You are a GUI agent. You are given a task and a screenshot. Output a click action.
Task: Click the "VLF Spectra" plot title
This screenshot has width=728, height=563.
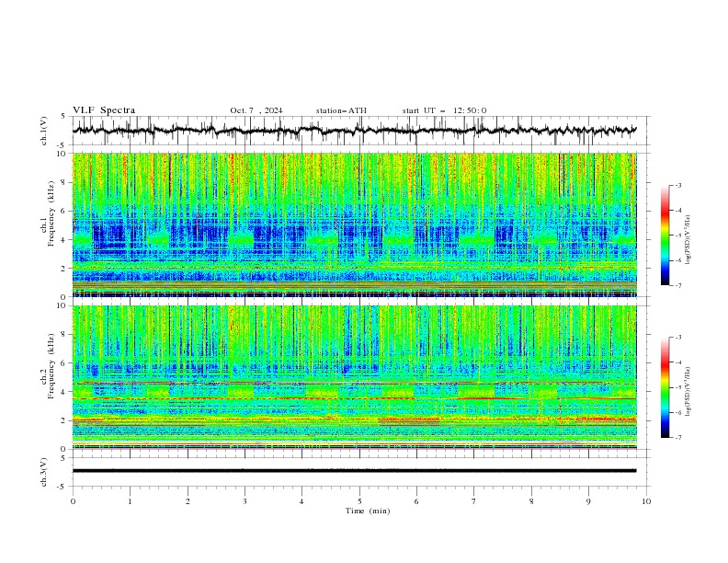pos(104,110)
